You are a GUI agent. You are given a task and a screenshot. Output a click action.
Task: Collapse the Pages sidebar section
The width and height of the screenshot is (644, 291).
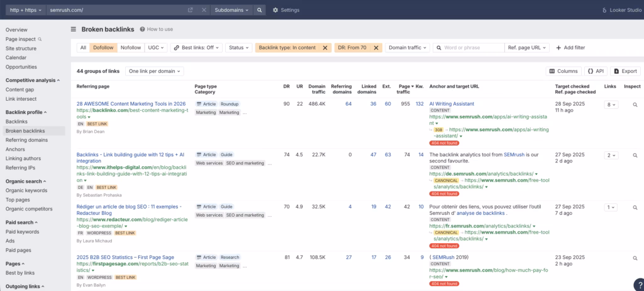15,263
